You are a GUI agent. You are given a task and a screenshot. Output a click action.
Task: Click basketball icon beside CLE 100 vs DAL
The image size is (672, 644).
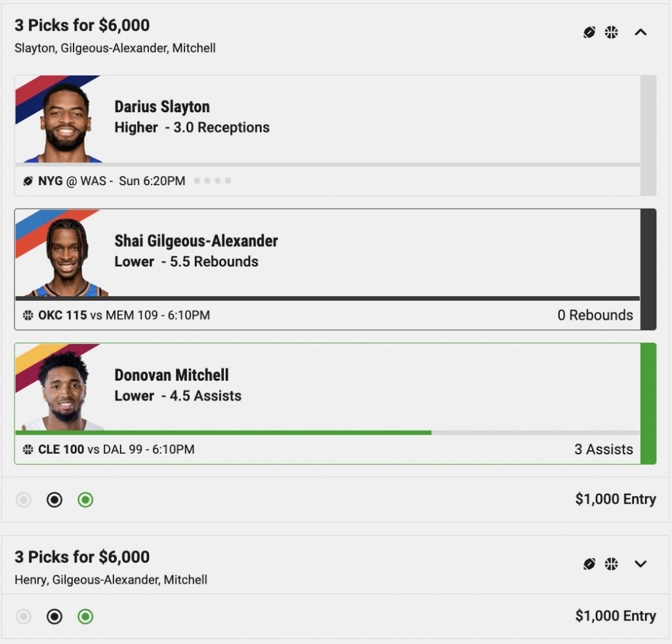point(28,449)
